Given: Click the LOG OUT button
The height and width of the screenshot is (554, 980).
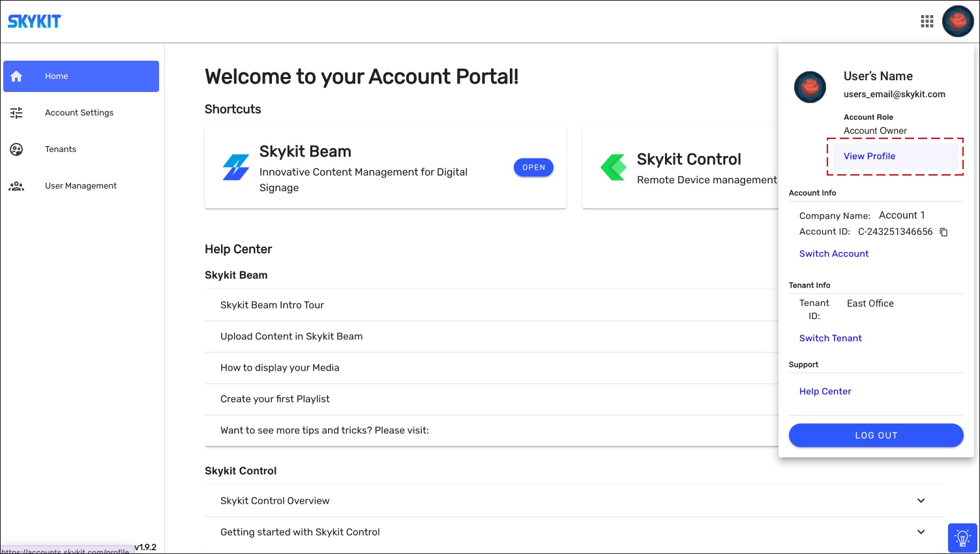Looking at the screenshot, I should pyautogui.click(x=876, y=435).
